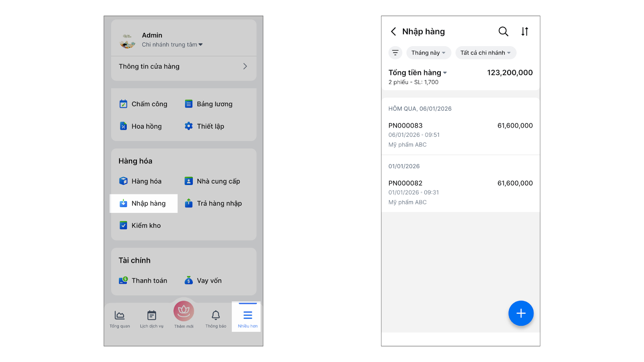
Task: Tap the search magnifier icon
Action: 503,31
